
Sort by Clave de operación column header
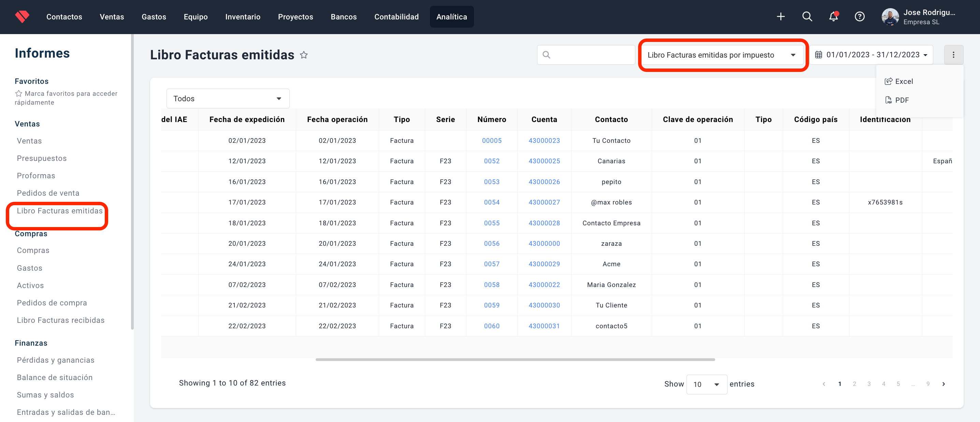[x=697, y=119]
